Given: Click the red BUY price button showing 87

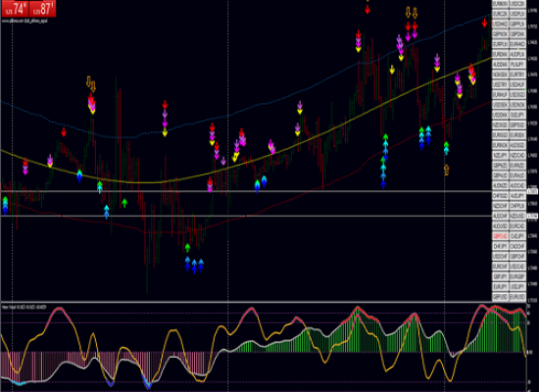Looking at the screenshot, I should (42, 9).
